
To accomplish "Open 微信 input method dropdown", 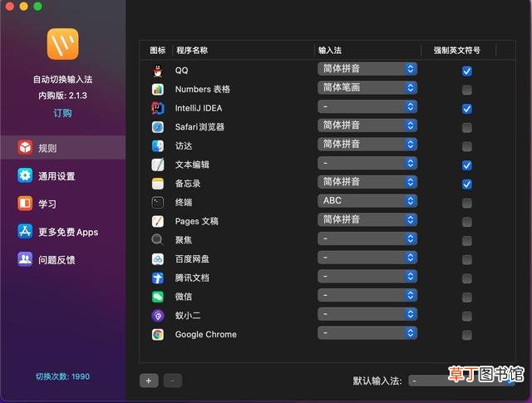I will (367, 295).
